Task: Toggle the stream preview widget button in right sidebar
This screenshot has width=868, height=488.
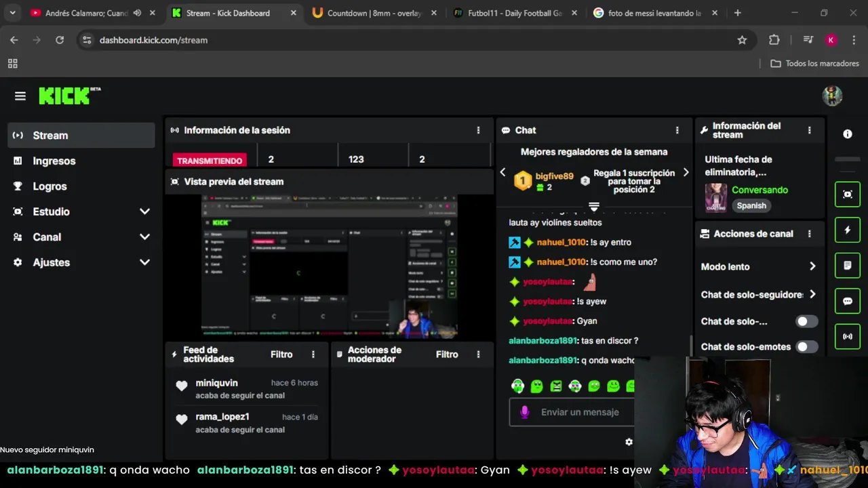Action: pos(848,195)
